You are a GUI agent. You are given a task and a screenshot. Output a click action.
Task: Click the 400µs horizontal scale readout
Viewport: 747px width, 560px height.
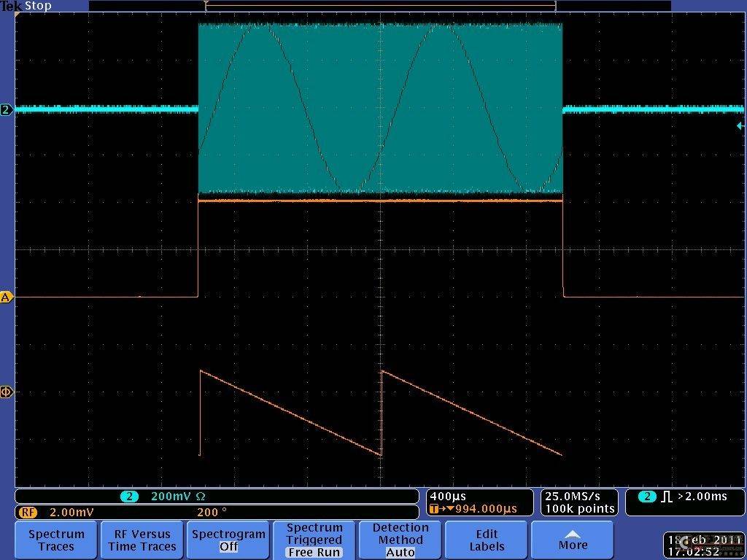pyautogui.click(x=448, y=497)
